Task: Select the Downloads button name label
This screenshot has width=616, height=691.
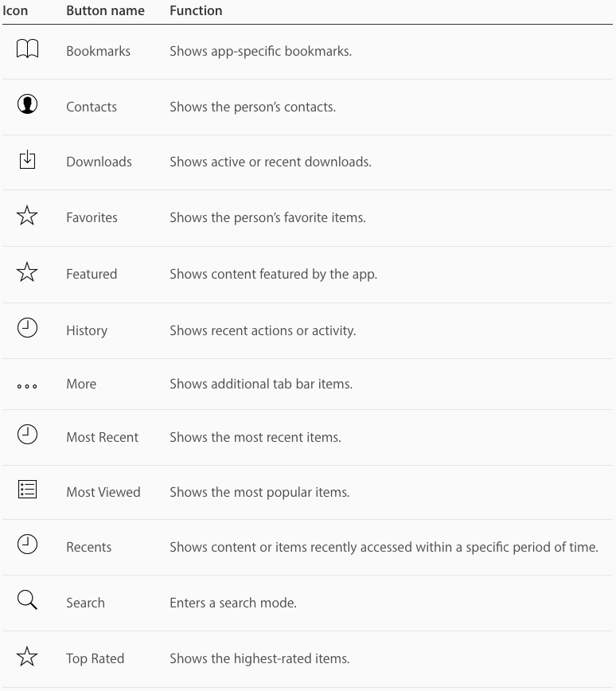Action: (x=99, y=162)
